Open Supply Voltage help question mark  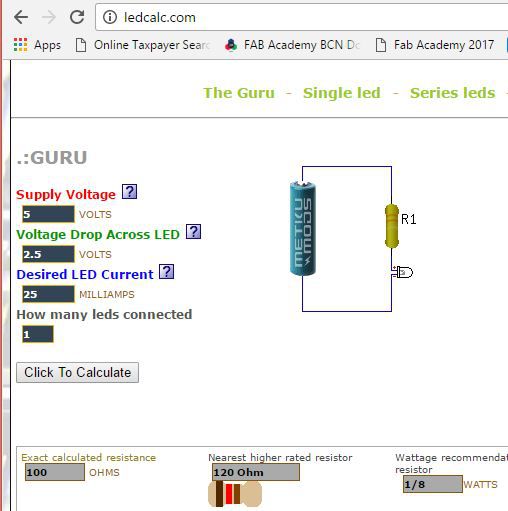pyautogui.click(x=129, y=192)
